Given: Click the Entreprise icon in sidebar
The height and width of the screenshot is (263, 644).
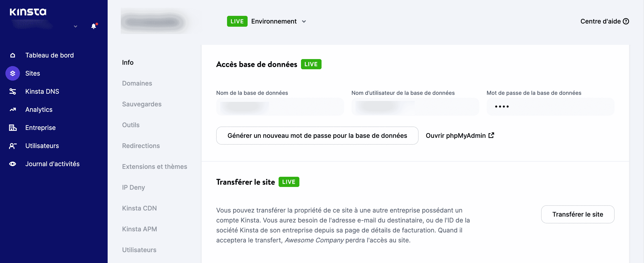Looking at the screenshot, I should pos(13,127).
